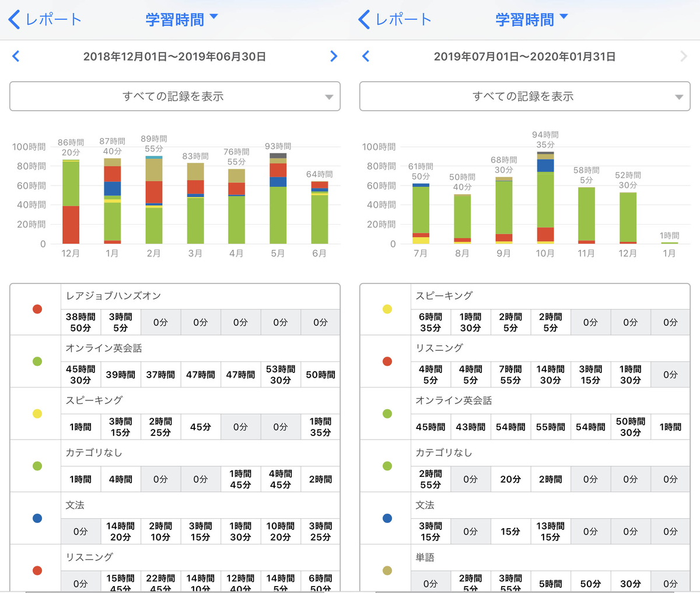Image resolution: width=700 pixels, height=593 pixels.
Task: Click cell 38時間50分 under レアジョブハンズオン
Action: pyautogui.click(x=80, y=322)
